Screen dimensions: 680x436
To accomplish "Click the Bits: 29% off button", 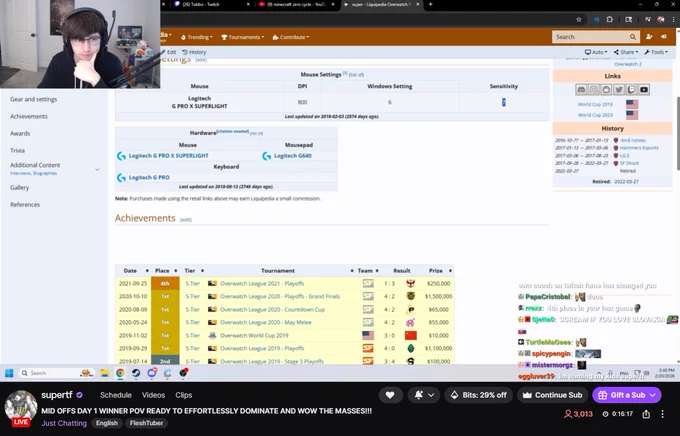I will [479, 395].
